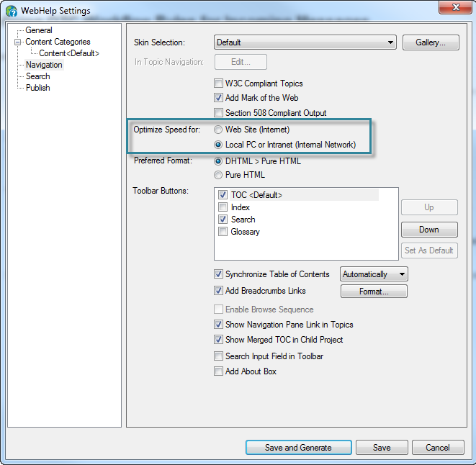476x465 pixels.
Task: Select DHTML > Pure HTML format
Action: point(218,161)
